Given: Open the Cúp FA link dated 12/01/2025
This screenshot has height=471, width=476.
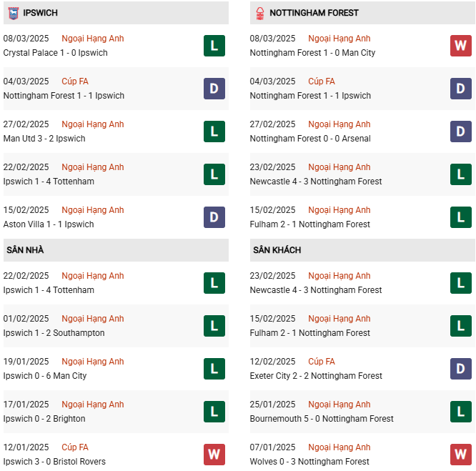Looking at the screenshot, I should (x=75, y=447).
